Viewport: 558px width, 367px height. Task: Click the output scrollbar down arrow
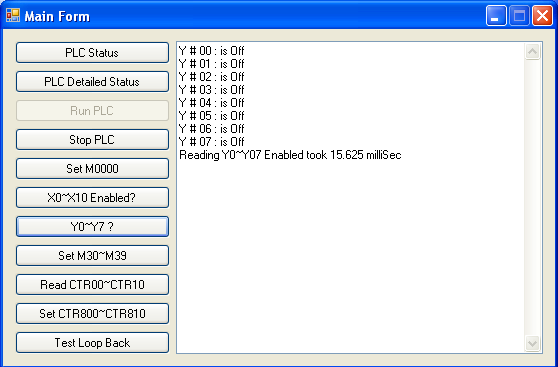532,344
